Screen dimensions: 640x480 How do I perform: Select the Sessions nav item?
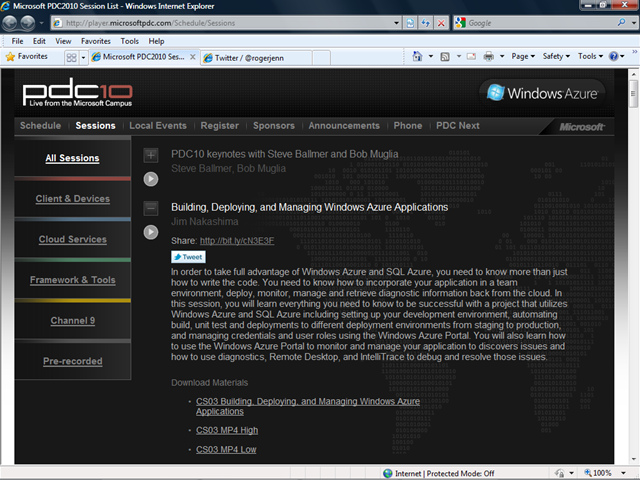[96, 126]
